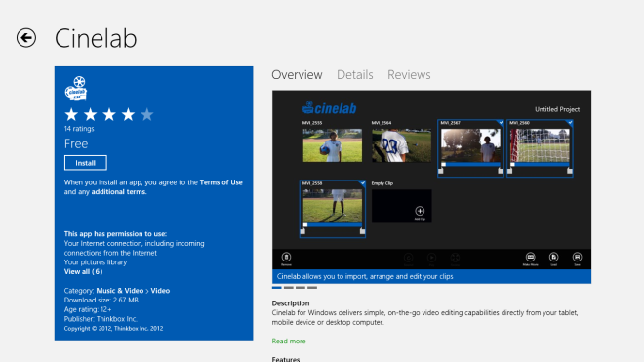Open the Terms of Use link
Screen dimensions: 644x362
point(221,182)
